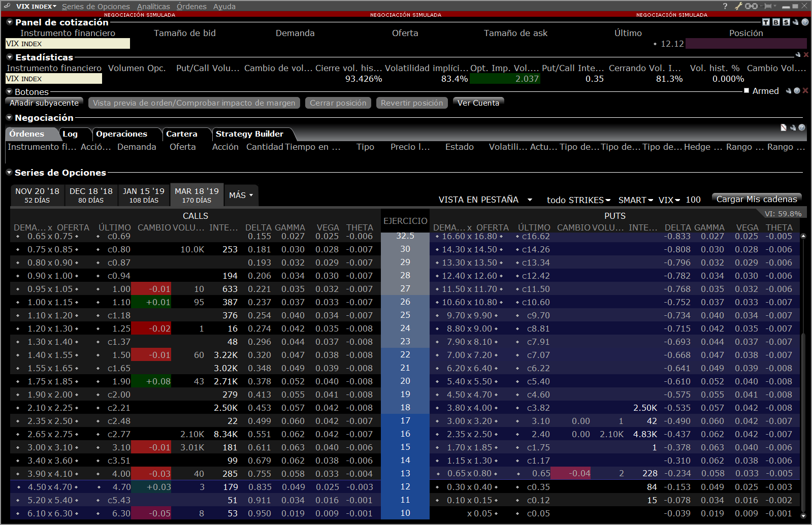Open the VIX INDEX title dropdown

tap(36, 6)
